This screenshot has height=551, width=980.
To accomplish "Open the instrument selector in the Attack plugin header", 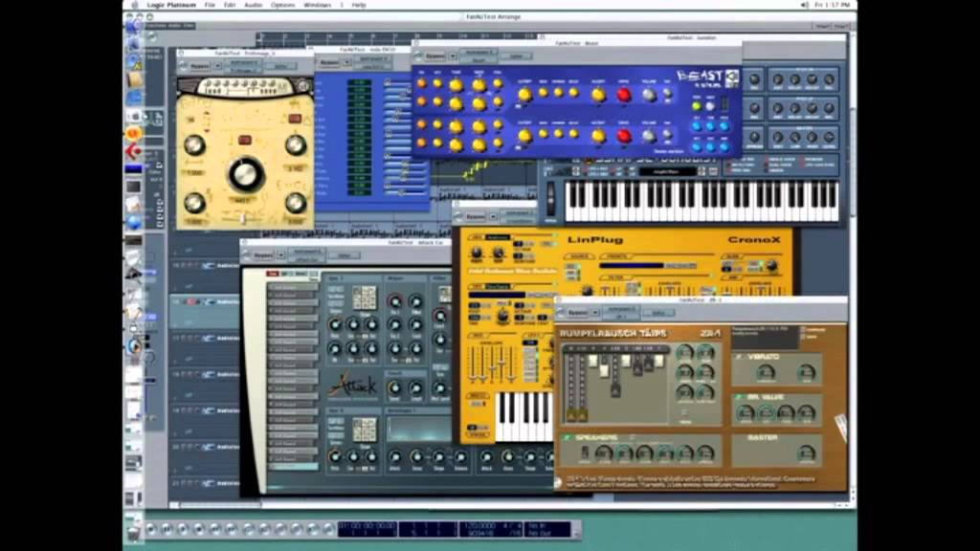I will click(307, 255).
